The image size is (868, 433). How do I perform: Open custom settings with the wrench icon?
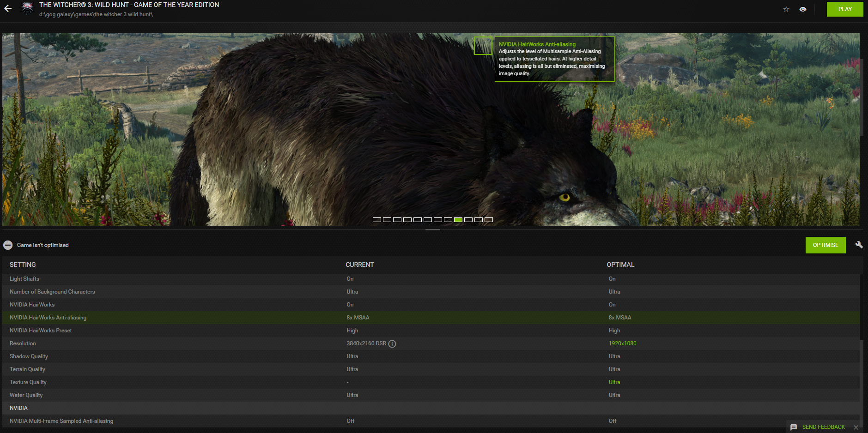pyautogui.click(x=859, y=245)
